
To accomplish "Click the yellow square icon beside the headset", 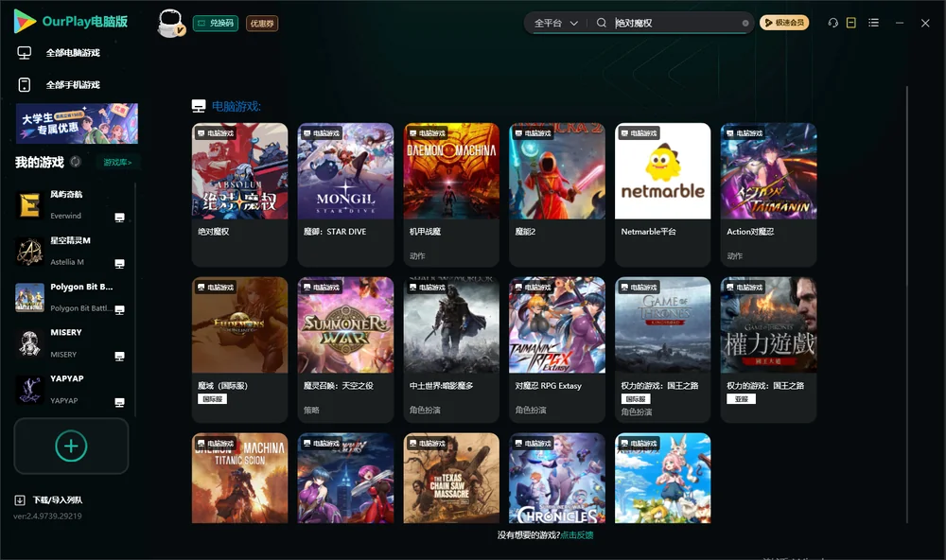I will coord(851,23).
